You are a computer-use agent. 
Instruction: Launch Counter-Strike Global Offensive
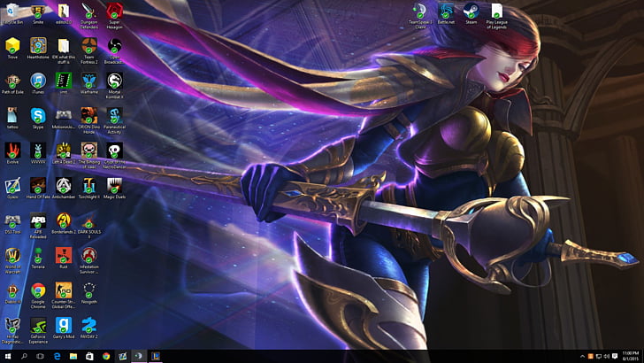[x=64, y=296]
